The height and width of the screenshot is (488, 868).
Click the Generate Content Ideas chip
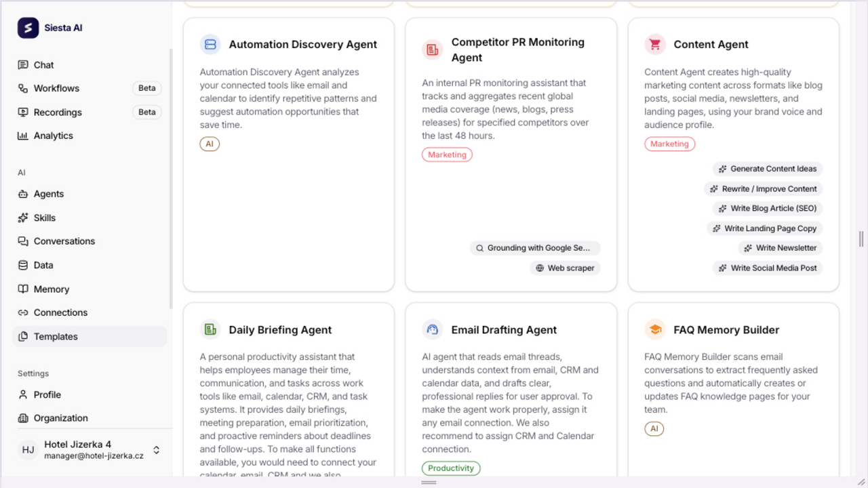coord(768,169)
